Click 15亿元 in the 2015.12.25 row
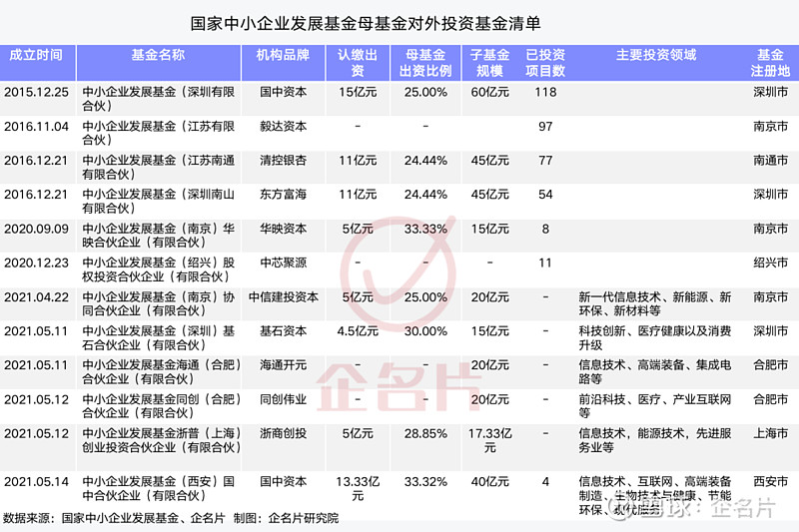This screenshot has width=799, height=532. click(358, 92)
